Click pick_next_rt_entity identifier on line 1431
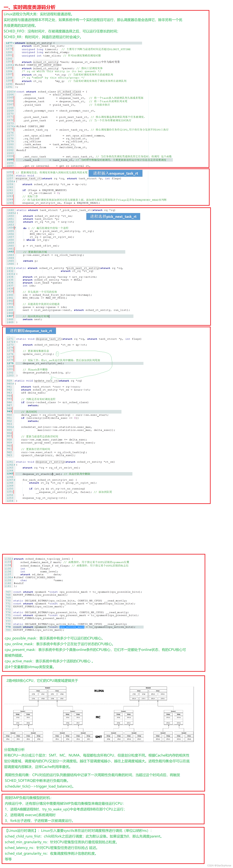The height and width of the screenshot is (868, 233). tap(83, 268)
